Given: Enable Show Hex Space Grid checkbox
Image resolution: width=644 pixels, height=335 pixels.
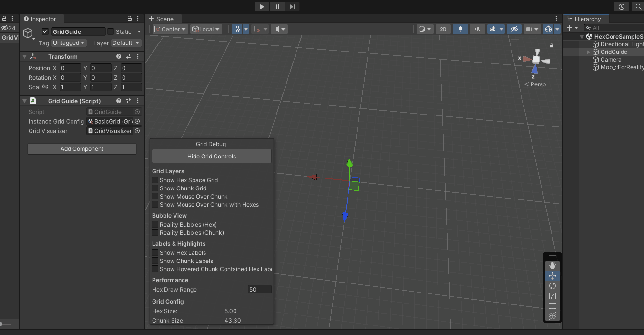Looking at the screenshot, I should tap(155, 180).
